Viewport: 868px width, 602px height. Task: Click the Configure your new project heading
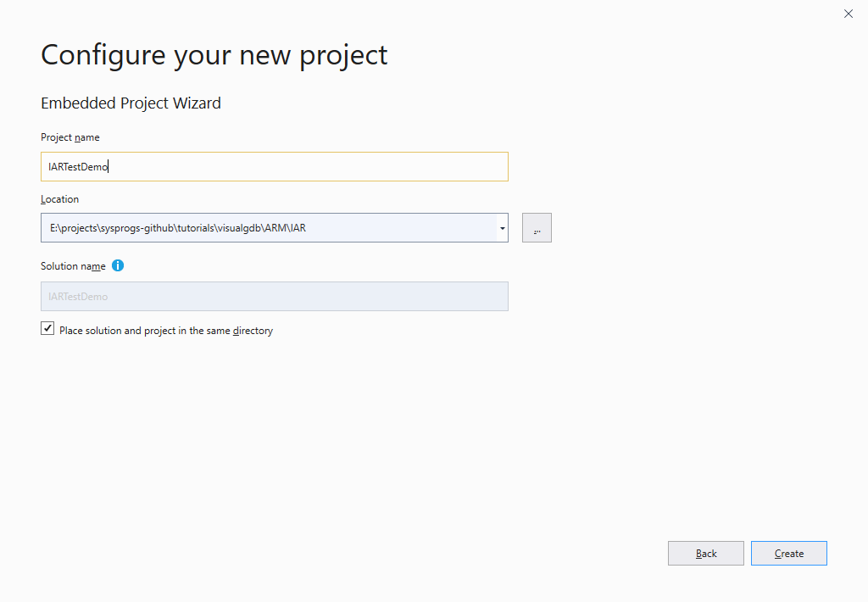point(214,55)
